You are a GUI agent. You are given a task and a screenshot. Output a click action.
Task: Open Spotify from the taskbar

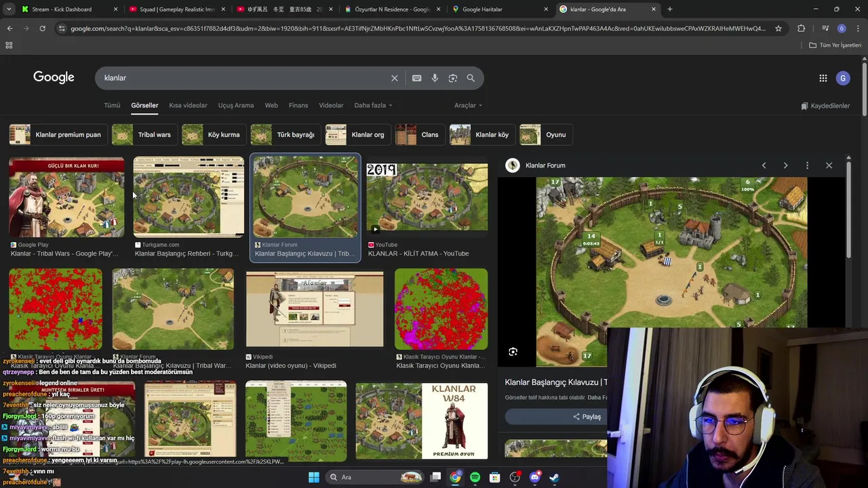475,477
